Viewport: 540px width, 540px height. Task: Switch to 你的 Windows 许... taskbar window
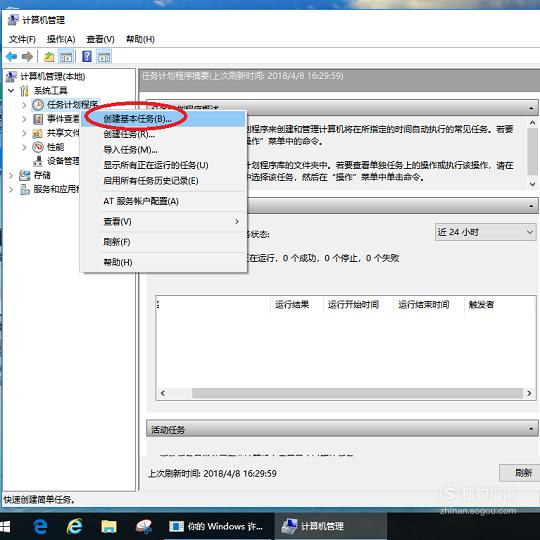click(x=216, y=526)
